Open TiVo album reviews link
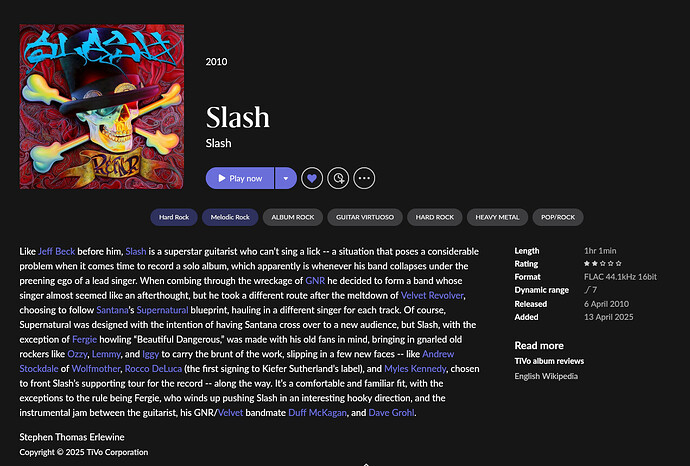Image resolution: width=690 pixels, height=466 pixels. click(549, 361)
